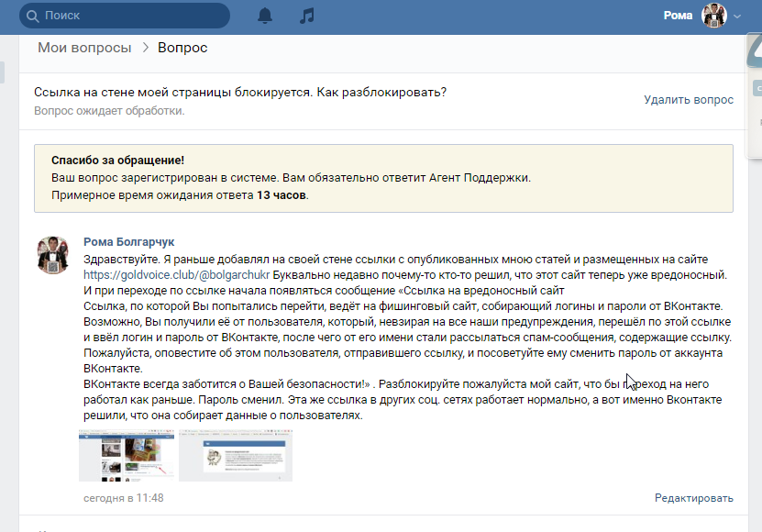This screenshot has height=532, width=762.
Task: Click the question title about blocked link
Action: (x=240, y=93)
